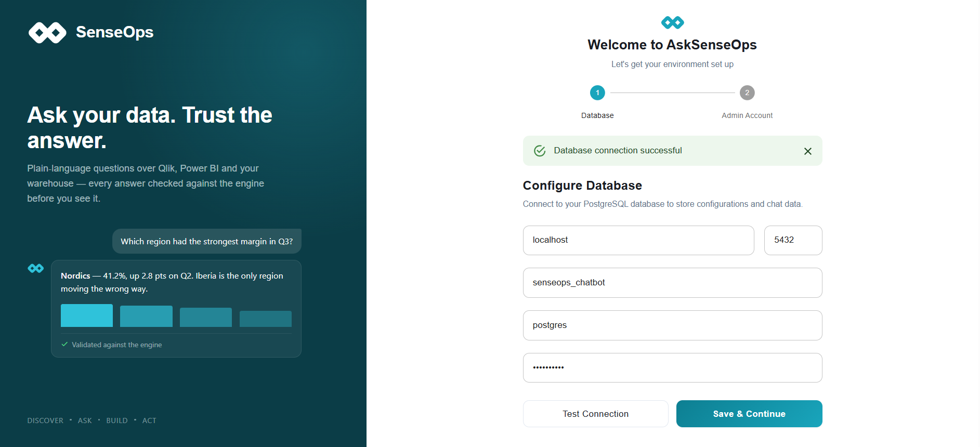This screenshot has height=447, width=980.
Task: Focus the port field showing 5432
Action: tap(793, 240)
